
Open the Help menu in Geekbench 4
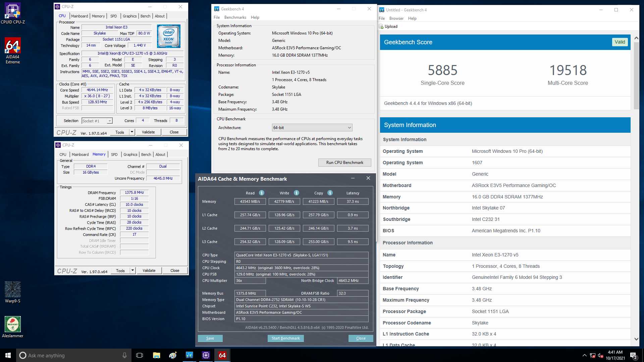(x=255, y=17)
